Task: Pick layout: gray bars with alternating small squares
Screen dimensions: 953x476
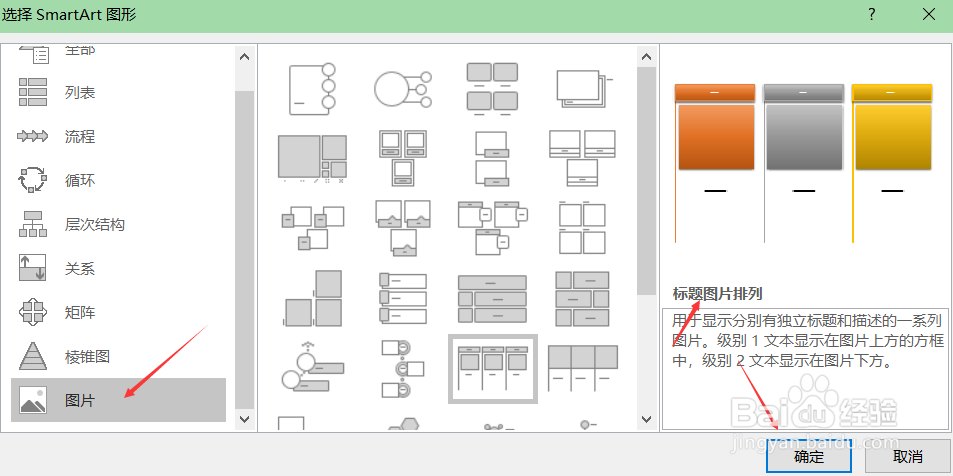Action: point(492,298)
